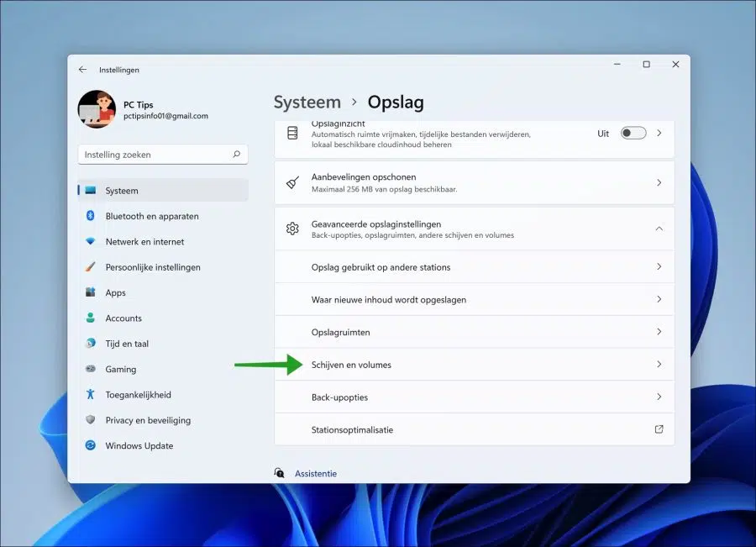This screenshot has height=547, width=756.
Task: Open Bluetooth en apparaten section
Action: (163, 216)
